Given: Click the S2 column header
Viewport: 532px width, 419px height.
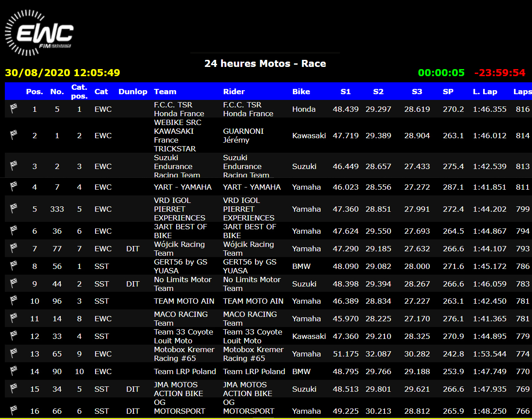Looking at the screenshot, I should click(x=378, y=92).
